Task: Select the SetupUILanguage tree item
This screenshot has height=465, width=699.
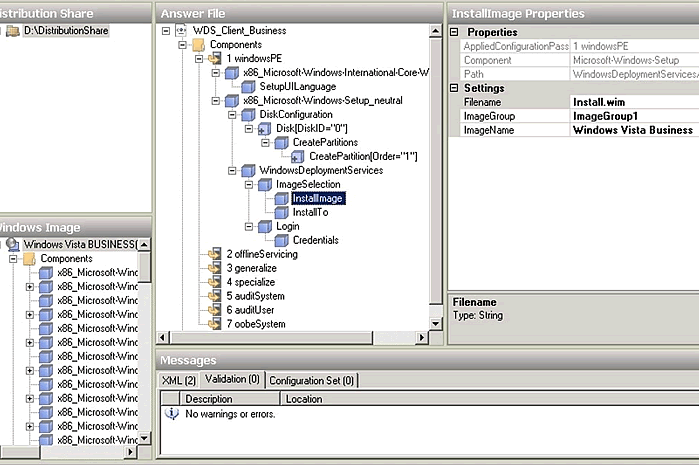Action: 298,86
